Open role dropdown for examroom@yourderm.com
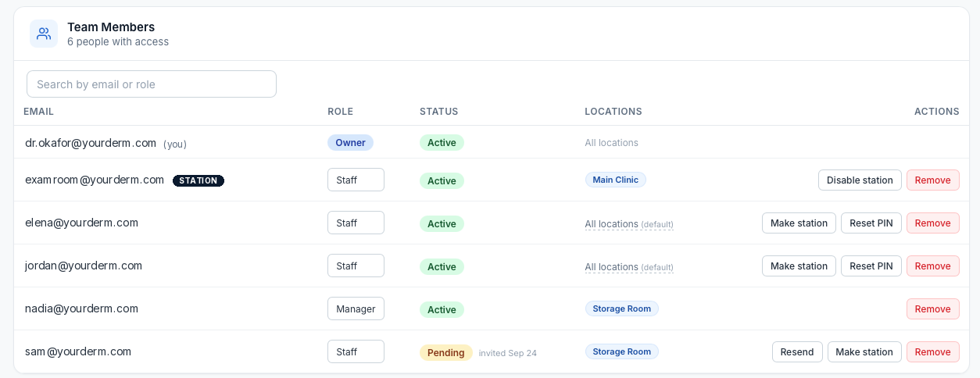The width and height of the screenshot is (980, 378). pos(356,180)
